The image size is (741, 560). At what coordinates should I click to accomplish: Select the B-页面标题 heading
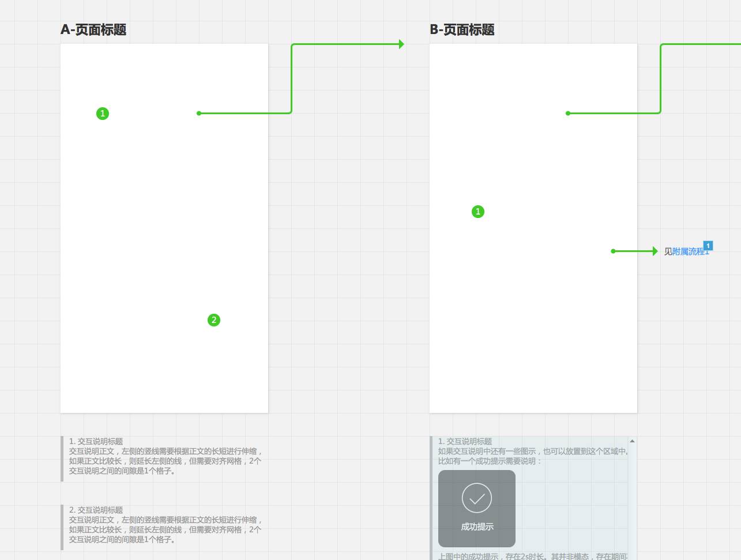tap(462, 30)
